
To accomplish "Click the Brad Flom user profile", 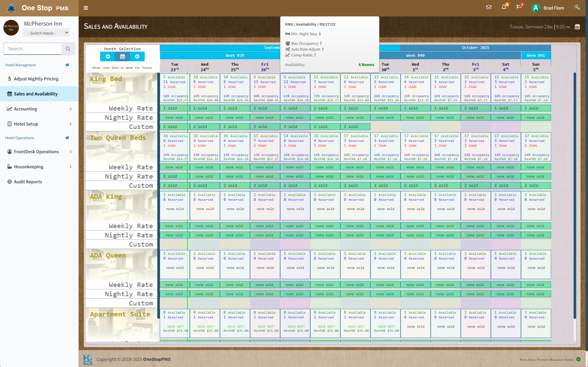I will (548, 8).
